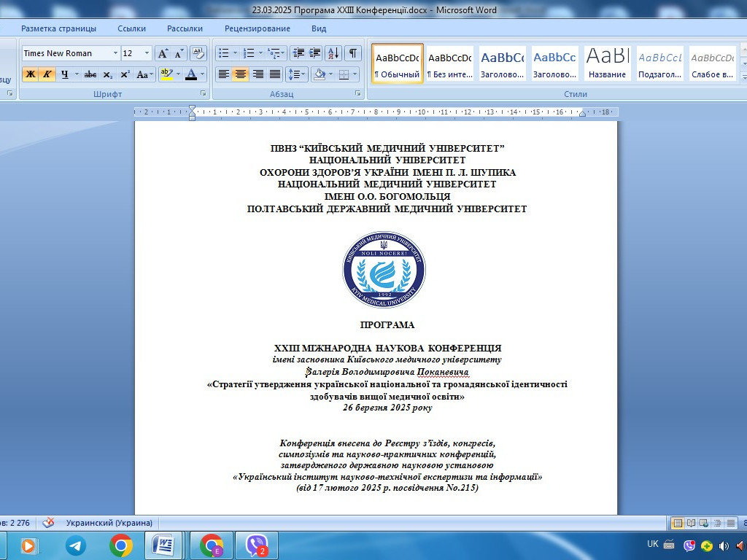Open line spacing options
The width and height of the screenshot is (747, 560).
297,74
